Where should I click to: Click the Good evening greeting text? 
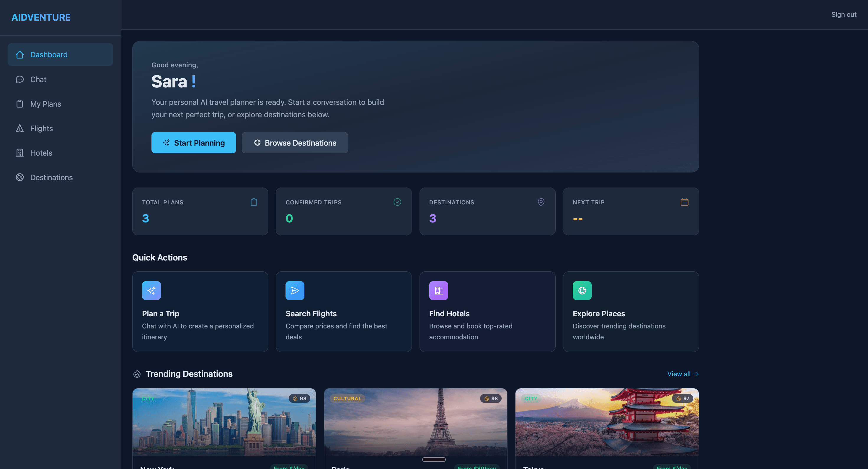(x=174, y=65)
